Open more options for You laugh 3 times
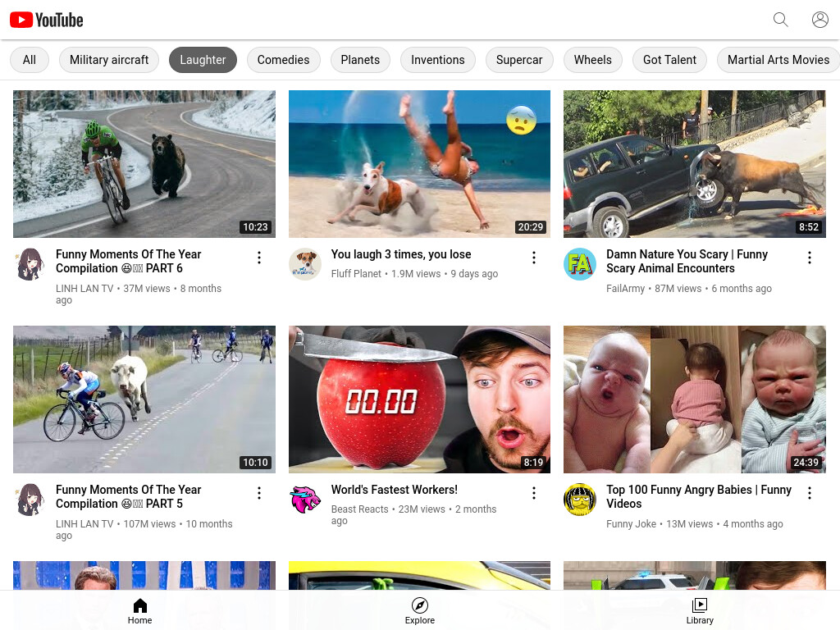The width and height of the screenshot is (840, 630). pos(534,258)
